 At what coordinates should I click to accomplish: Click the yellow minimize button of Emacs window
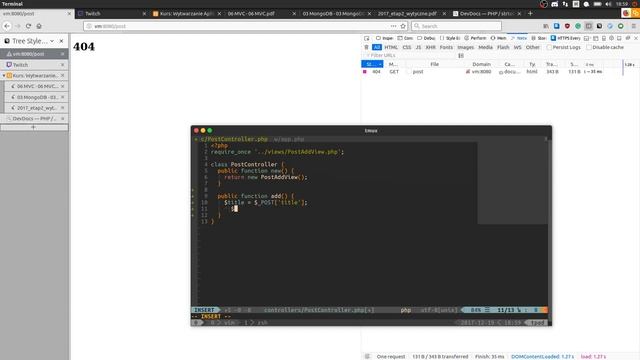203,131
